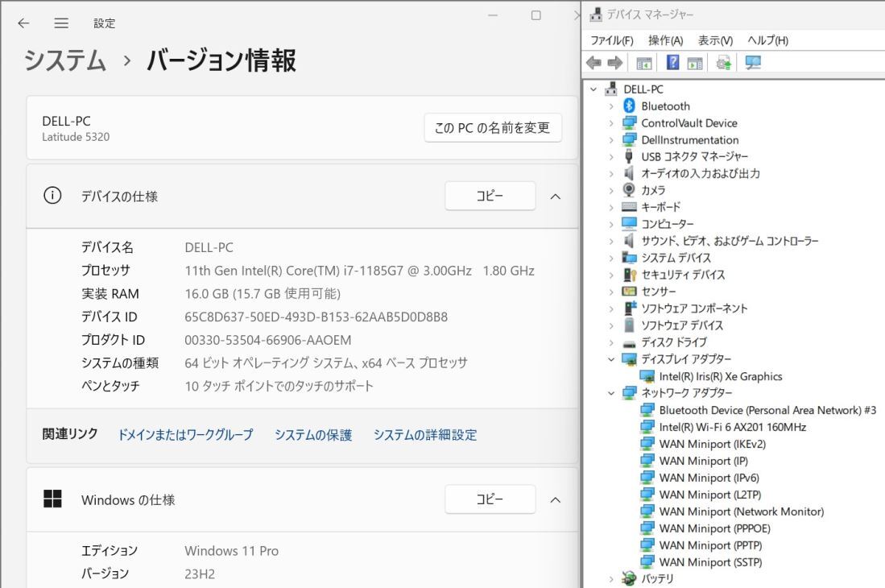Open the システムの保護 link
This screenshot has width=885, height=588.
pos(314,435)
